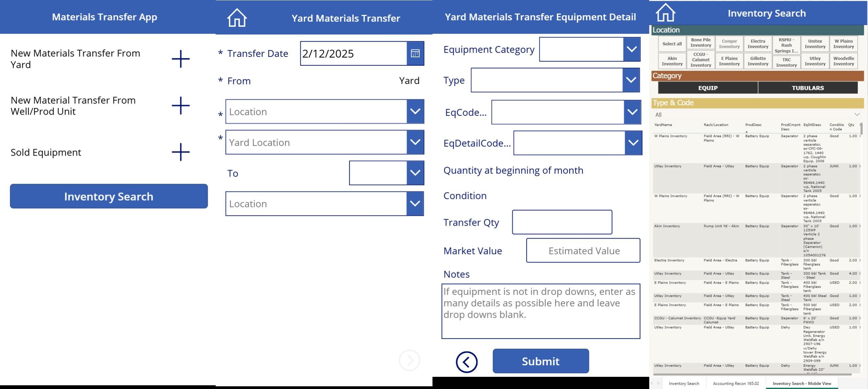This screenshot has width=868, height=389.
Task: Open the Yard Location dropdown
Action: [415, 142]
